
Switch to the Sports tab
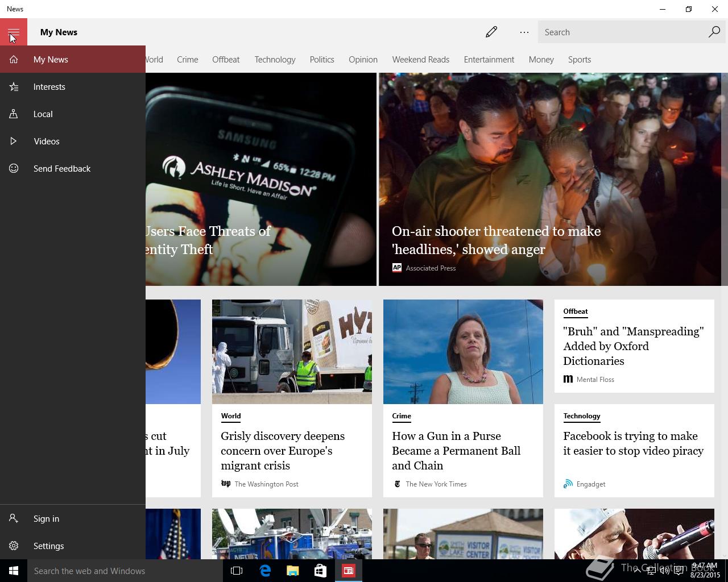(x=580, y=59)
